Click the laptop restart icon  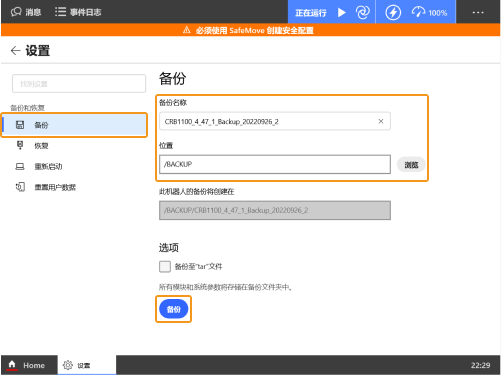pyautogui.click(x=20, y=166)
